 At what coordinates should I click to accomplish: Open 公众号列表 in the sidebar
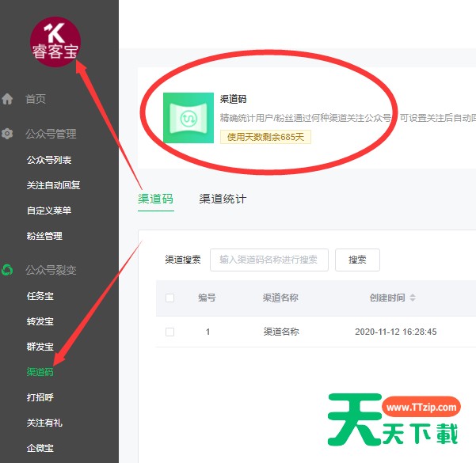coord(49,160)
